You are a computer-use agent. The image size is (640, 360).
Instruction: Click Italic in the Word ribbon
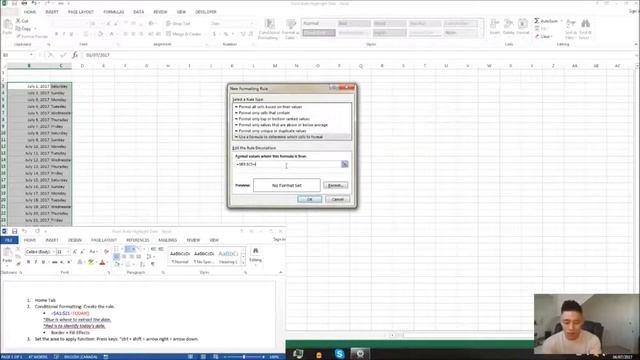point(36,262)
